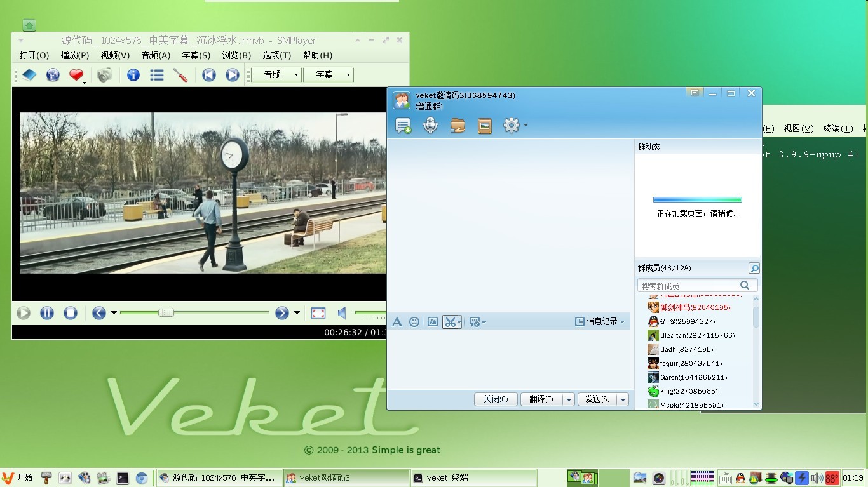Show file information with the blue info icon
The width and height of the screenshot is (868, 487).
(133, 75)
